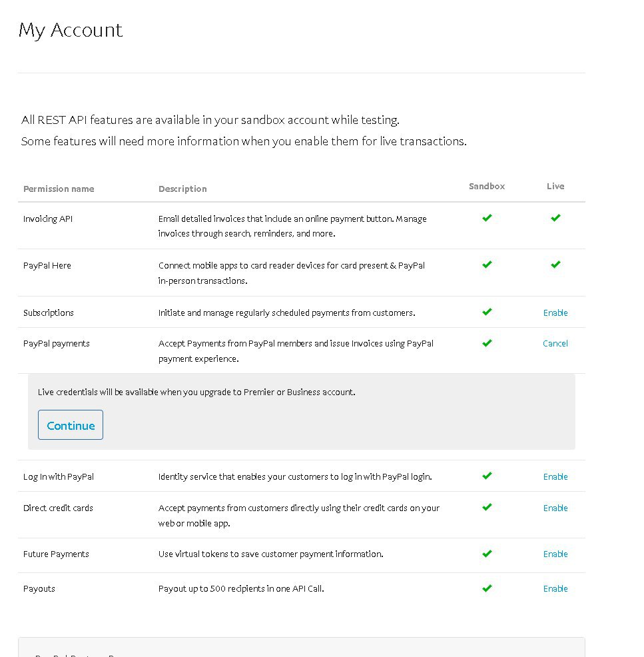Click PayPal payments description text
This screenshot has width=644, height=657.
pos(296,351)
